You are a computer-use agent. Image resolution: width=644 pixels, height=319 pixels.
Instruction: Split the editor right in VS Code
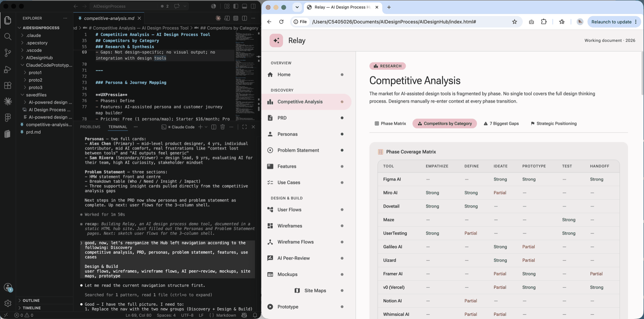click(244, 18)
